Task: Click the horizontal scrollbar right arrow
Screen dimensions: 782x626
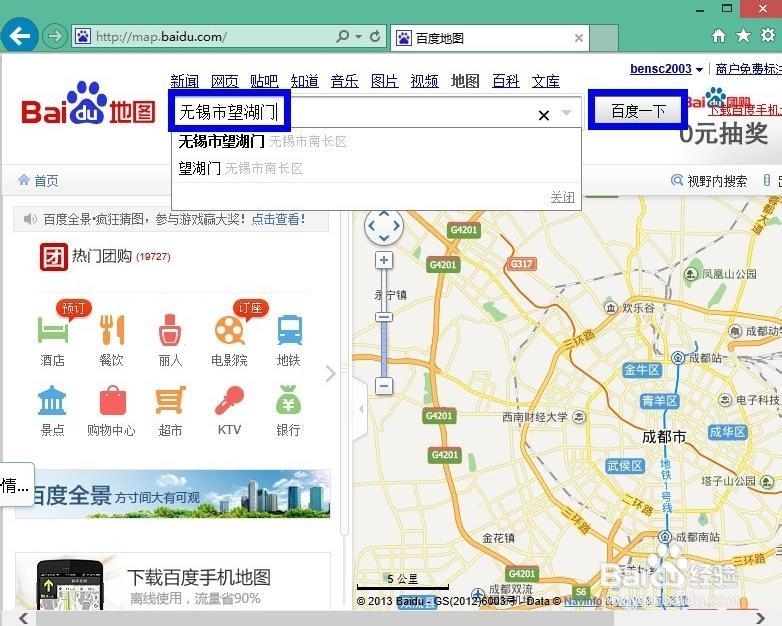Action: tap(760, 618)
